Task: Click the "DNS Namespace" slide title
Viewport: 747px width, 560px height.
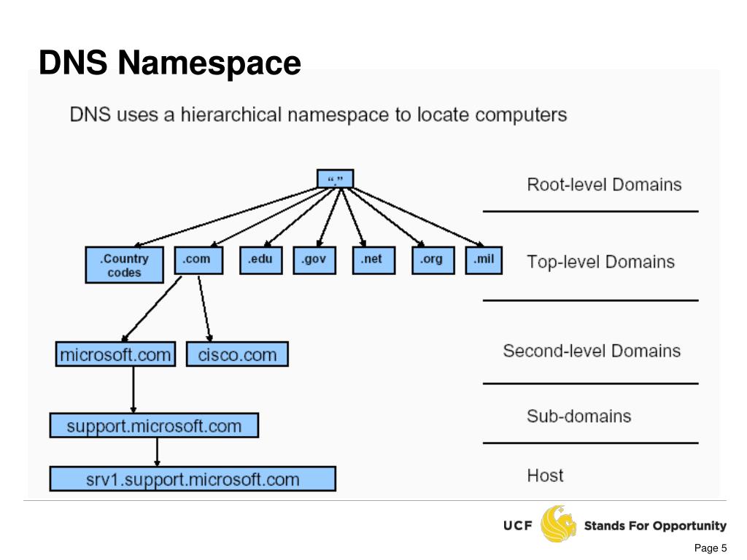Action: click(169, 63)
